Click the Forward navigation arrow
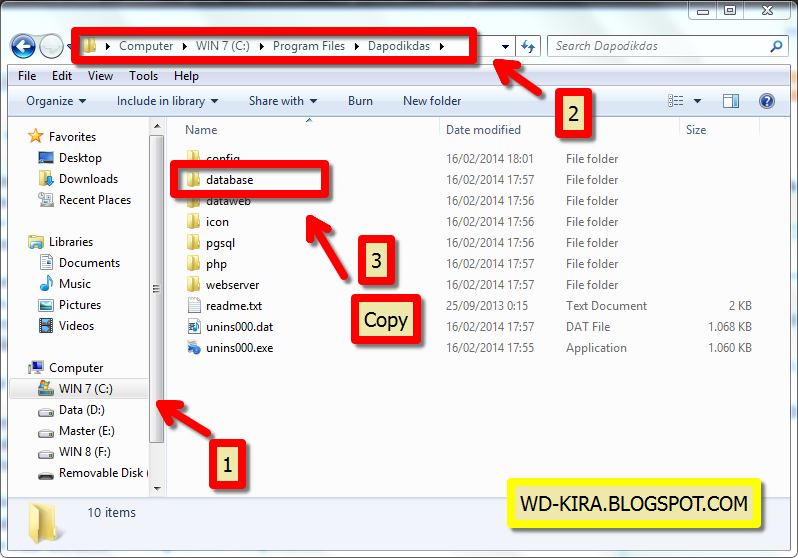This screenshot has width=798, height=558. (x=51, y=46)
